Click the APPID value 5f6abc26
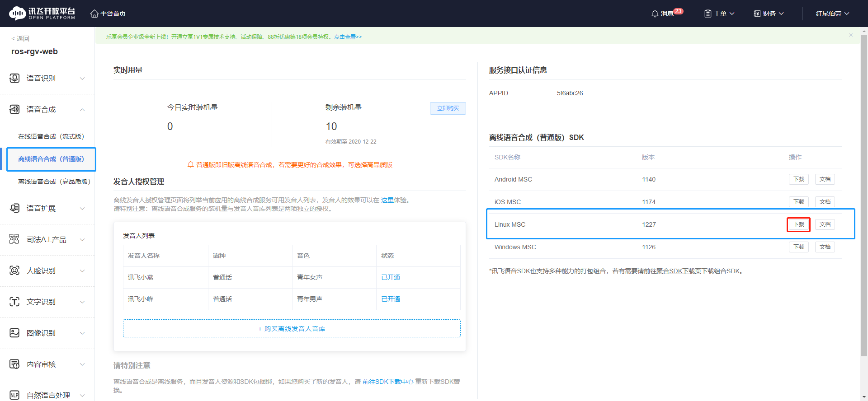This screenshot has width=868, height=401. tap(570, 93)
